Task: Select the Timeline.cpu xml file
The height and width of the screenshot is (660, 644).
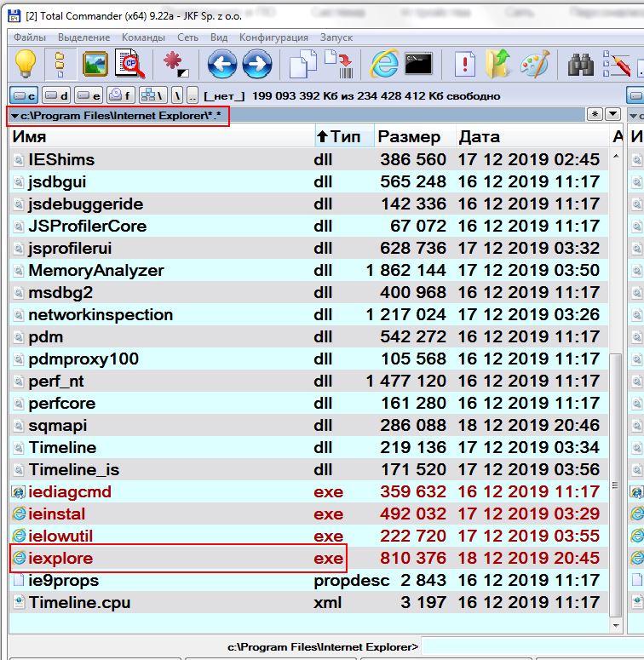Action: [308, 602]
